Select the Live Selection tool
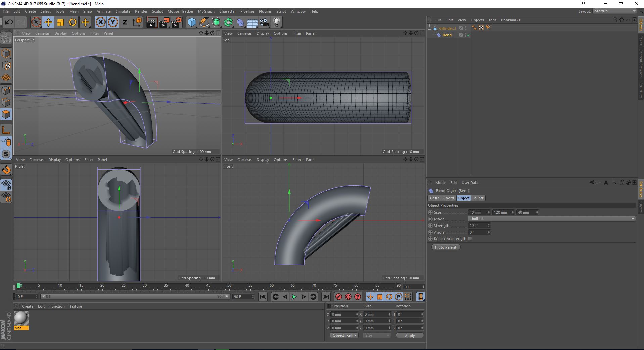Image resolution: width=644 pixels, height=350 pixels. point(36,22)
